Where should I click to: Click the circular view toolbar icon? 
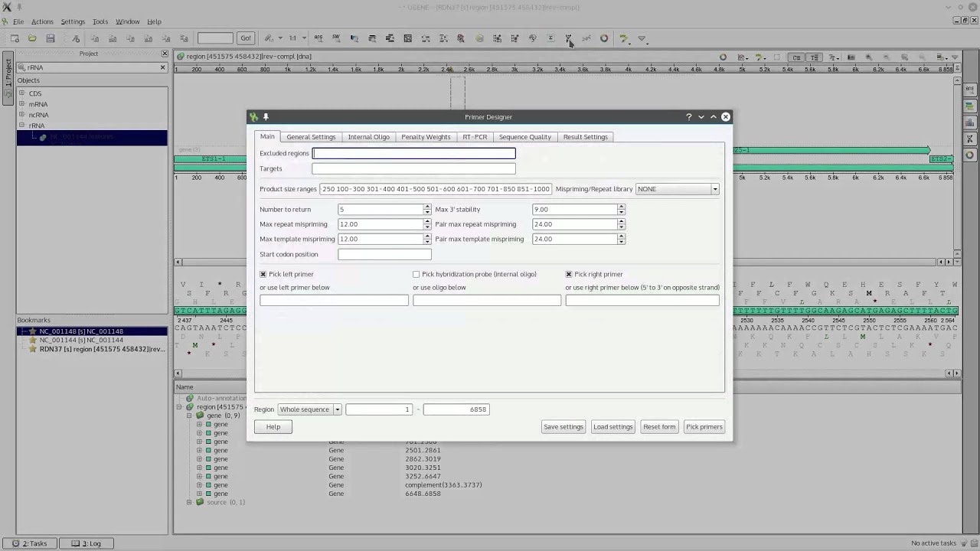pos(604,38)
